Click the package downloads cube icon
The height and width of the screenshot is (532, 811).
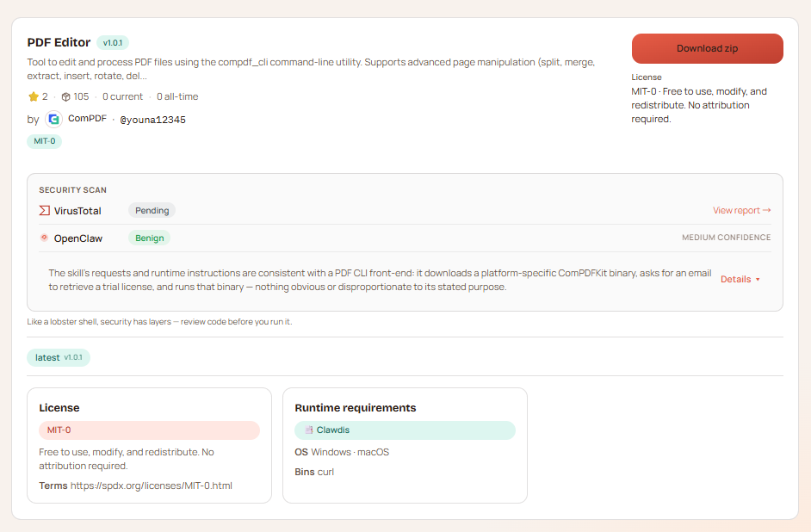tap(65, 96)
